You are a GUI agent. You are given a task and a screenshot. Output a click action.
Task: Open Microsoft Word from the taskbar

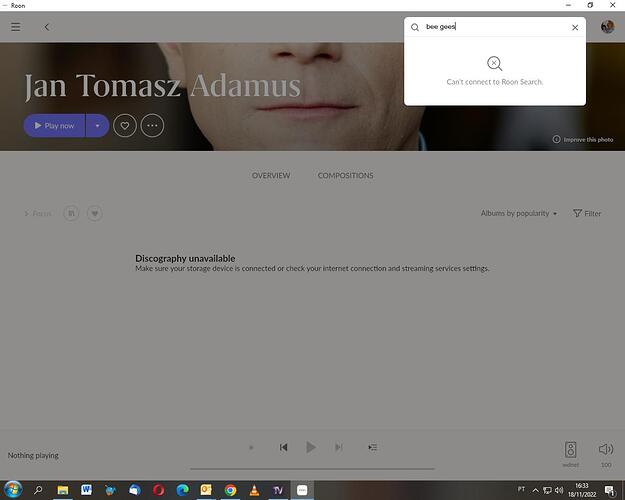click(x=86, y=490)
